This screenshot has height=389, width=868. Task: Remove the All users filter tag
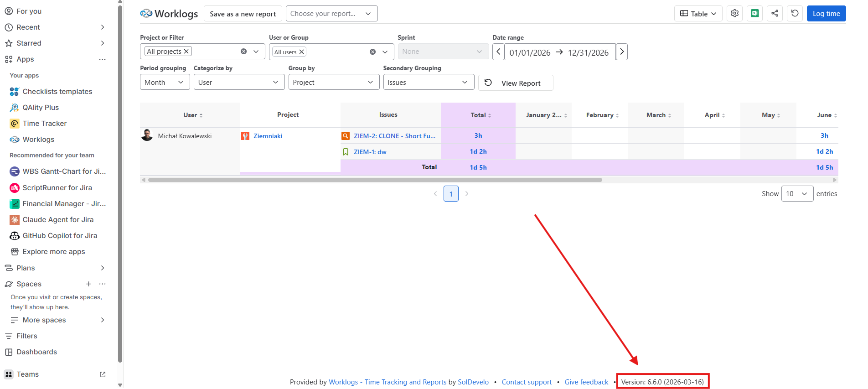click(302, 52)
